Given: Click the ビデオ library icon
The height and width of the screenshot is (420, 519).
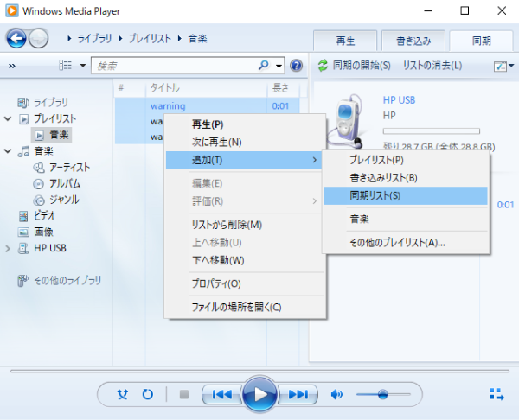Looking at the screenshot, I should tap(23, 216).
